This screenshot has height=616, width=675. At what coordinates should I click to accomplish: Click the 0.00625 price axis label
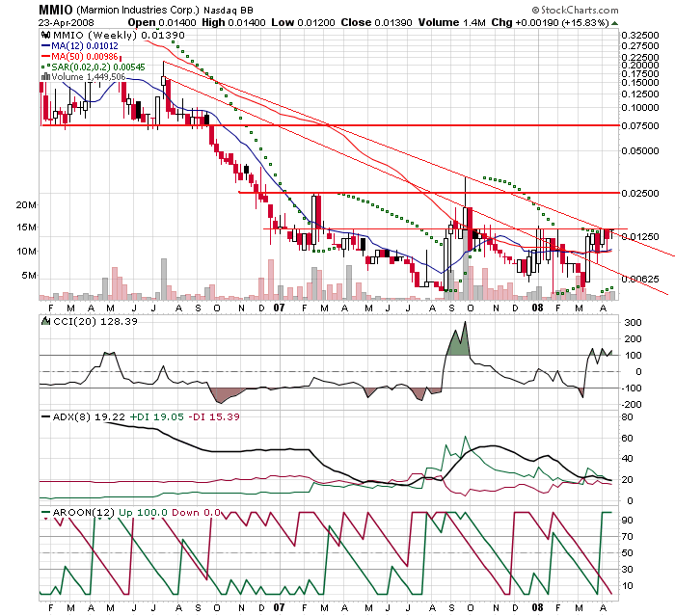pos(639,279)
